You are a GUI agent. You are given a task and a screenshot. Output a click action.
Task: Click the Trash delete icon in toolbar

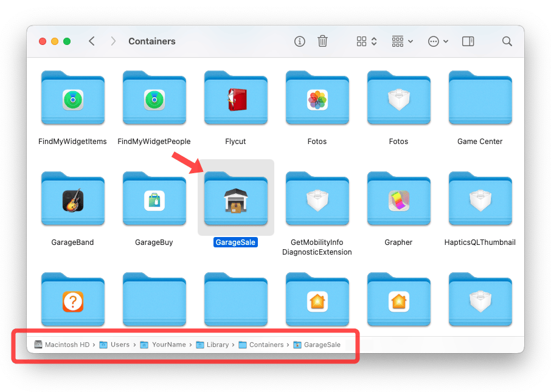(323, 41)
